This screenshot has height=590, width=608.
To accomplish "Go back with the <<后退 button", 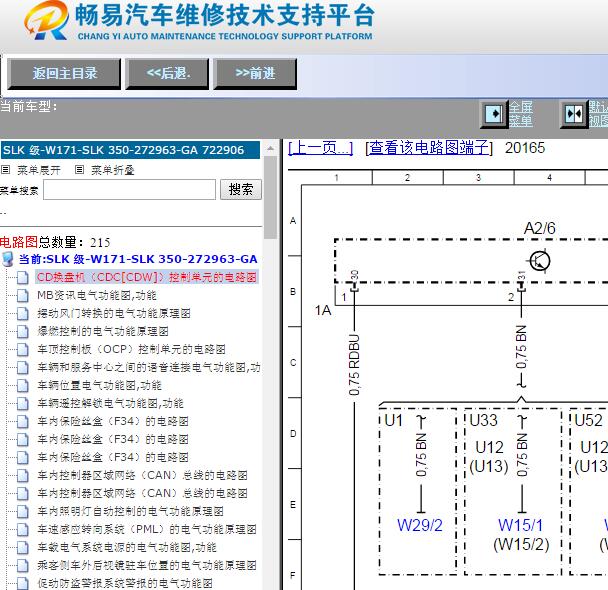I will point(168,73).
